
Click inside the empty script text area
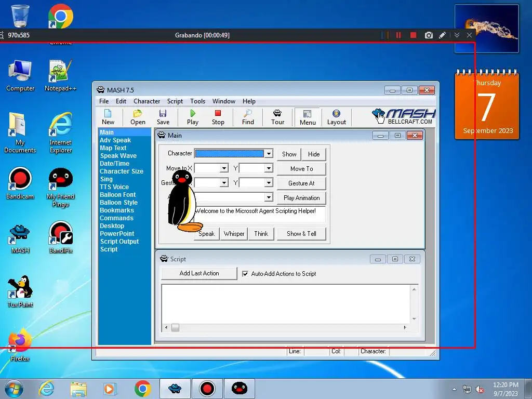286,303
